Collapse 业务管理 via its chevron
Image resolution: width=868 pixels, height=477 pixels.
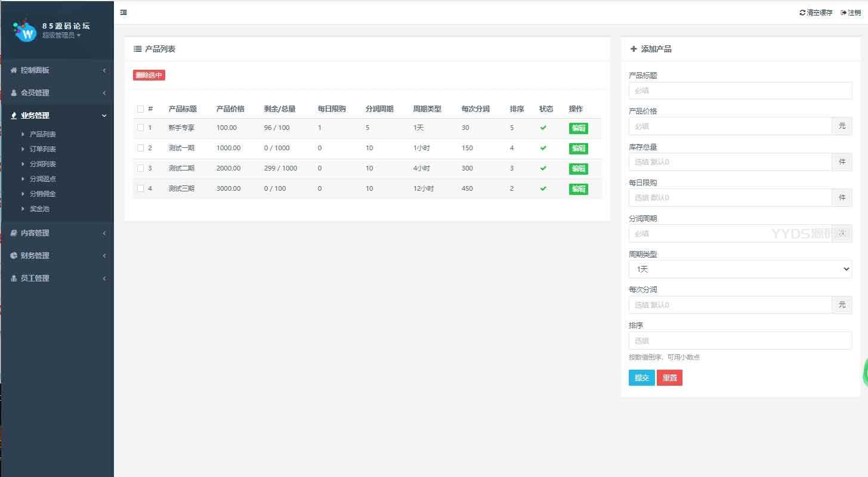coord(104,116)
